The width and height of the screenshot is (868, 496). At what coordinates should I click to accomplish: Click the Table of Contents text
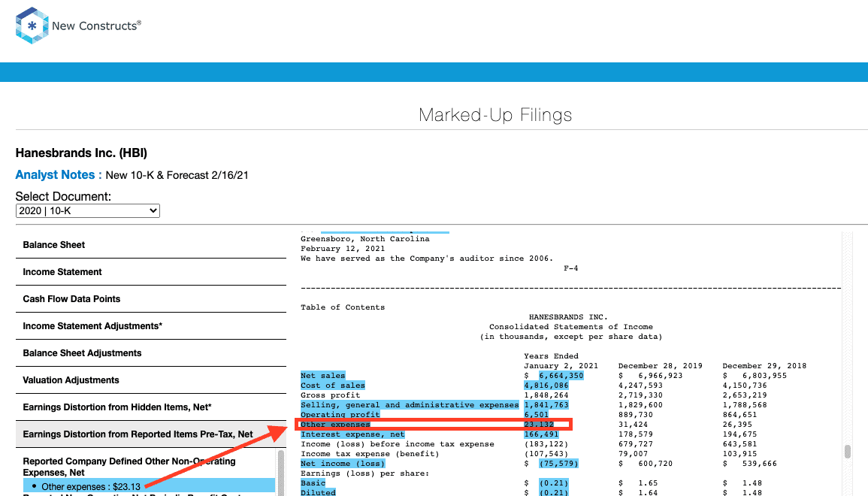point(343,307)
